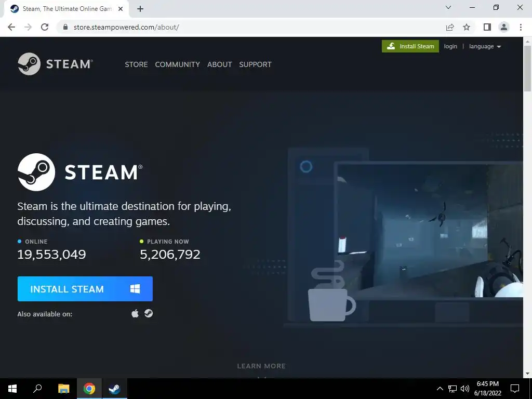Bookmark this page with the star

pyautogui.click(x=467, y=27)
